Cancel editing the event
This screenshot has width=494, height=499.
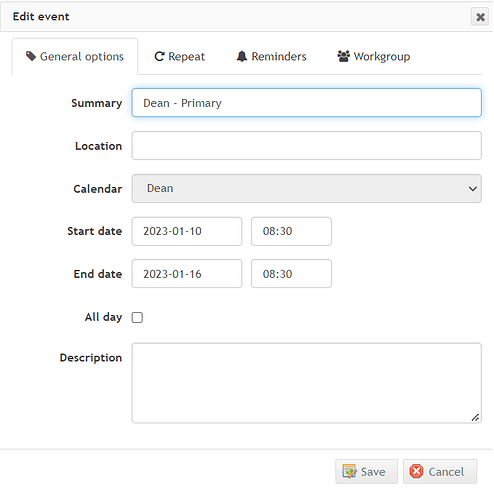[x=440, y=471]
